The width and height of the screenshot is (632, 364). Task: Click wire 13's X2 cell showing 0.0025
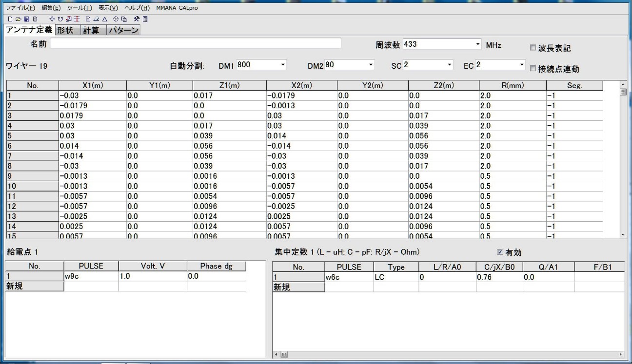[301, 216]
